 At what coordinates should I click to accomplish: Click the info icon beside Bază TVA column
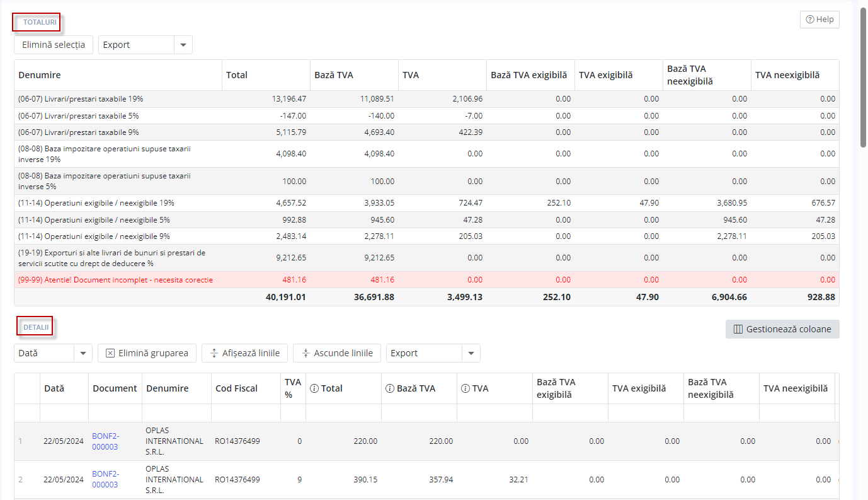click(389, 388)
